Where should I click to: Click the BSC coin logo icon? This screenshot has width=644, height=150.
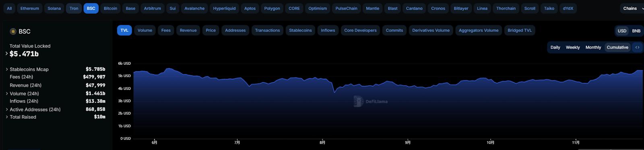(13, 31)
